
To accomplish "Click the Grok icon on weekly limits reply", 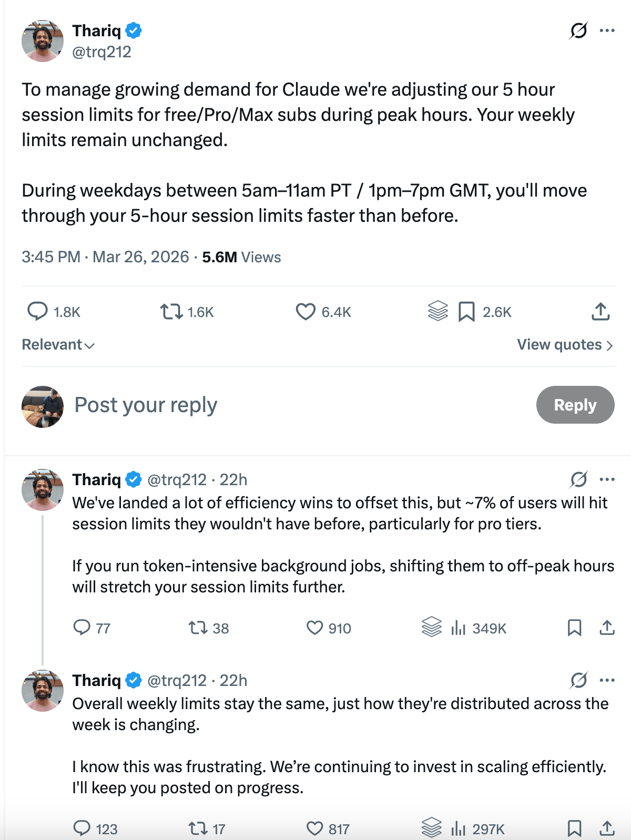I will pyautogui.click(x=578, y=680).
